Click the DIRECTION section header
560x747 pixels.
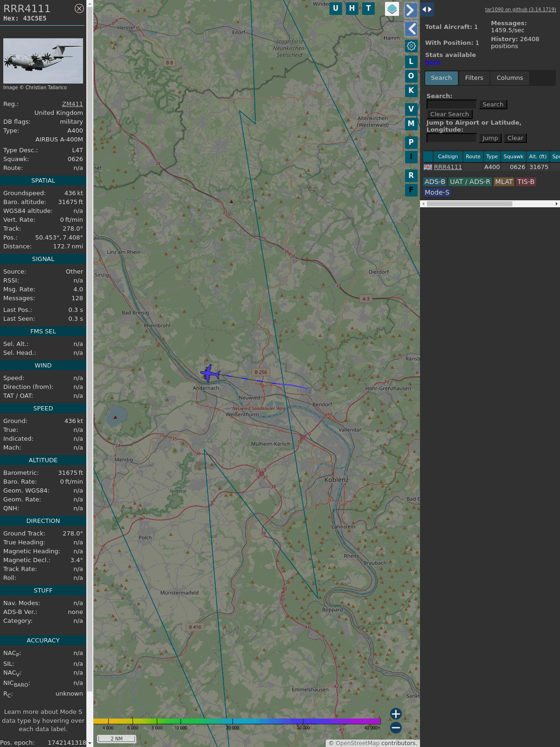pos(43,521)
